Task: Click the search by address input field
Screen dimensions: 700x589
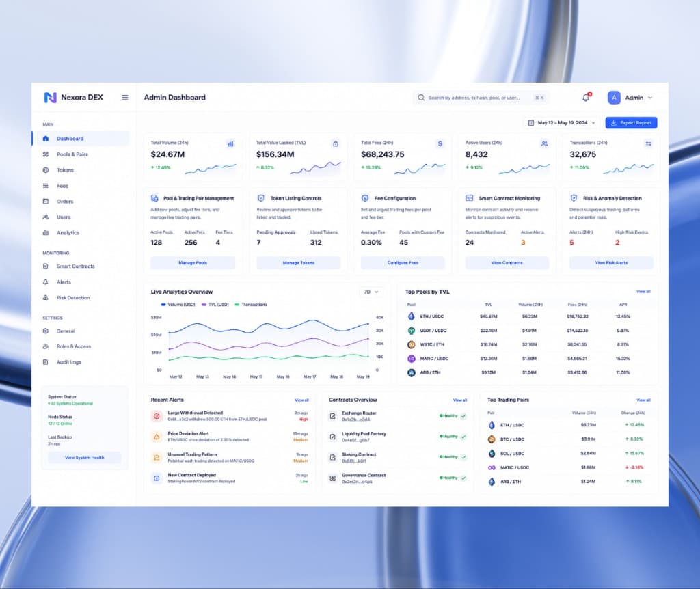Action: click(481, 98)
